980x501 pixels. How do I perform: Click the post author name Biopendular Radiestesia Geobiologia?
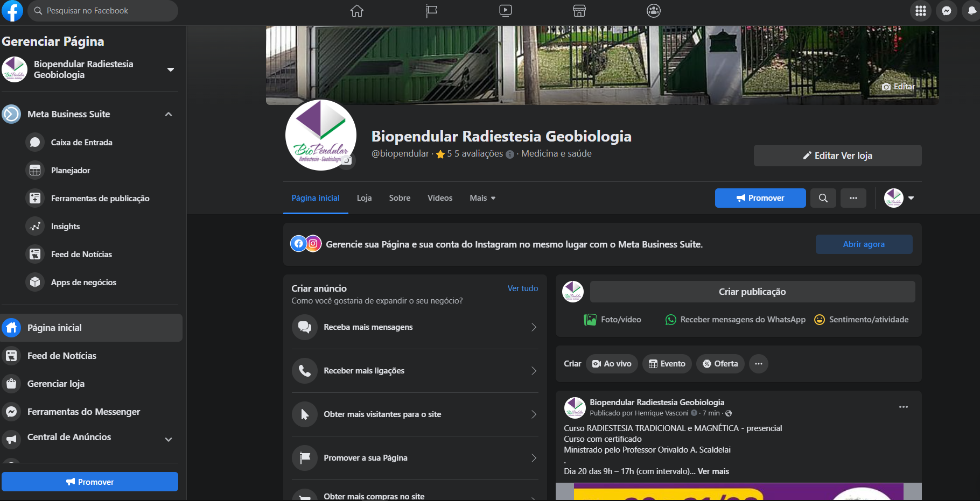(x=657, y=403)
